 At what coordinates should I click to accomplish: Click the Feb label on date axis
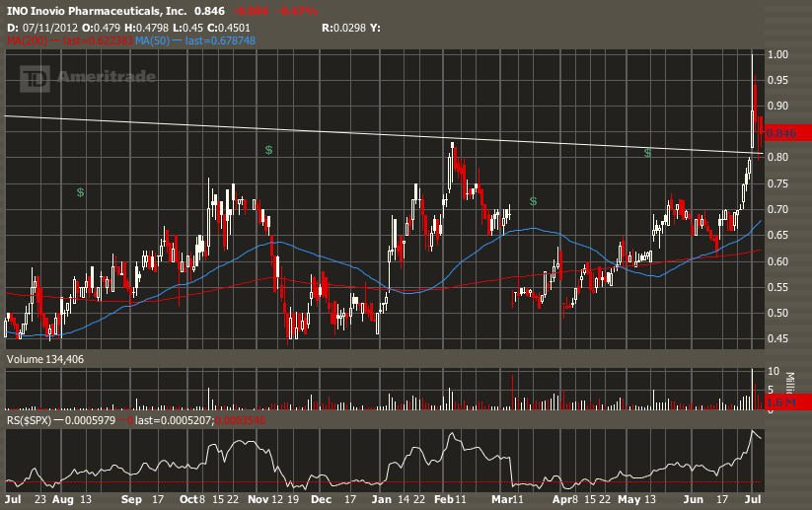[x=442, y=500]
